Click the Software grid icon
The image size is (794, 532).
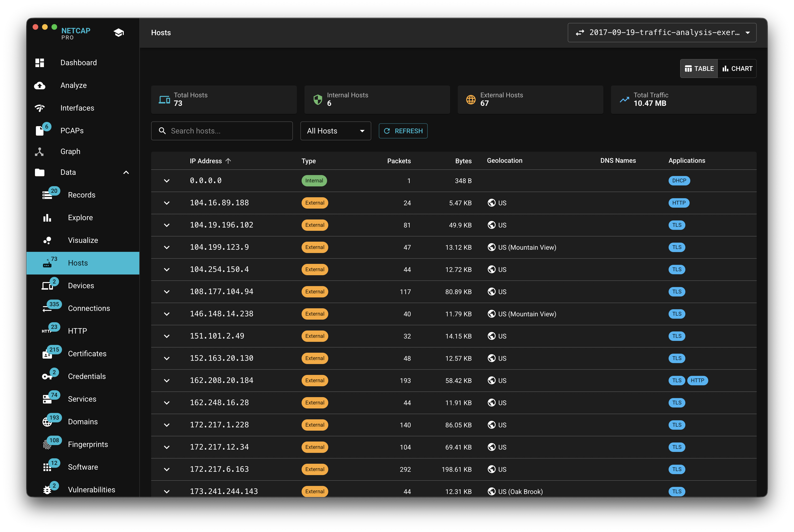(47, 467)
